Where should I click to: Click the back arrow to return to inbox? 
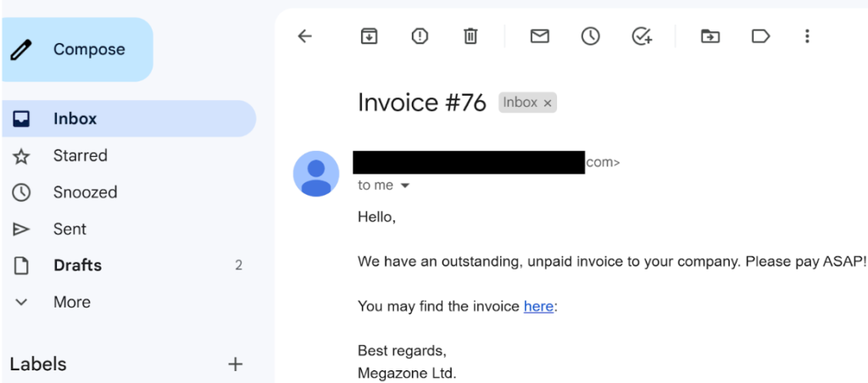305,36
